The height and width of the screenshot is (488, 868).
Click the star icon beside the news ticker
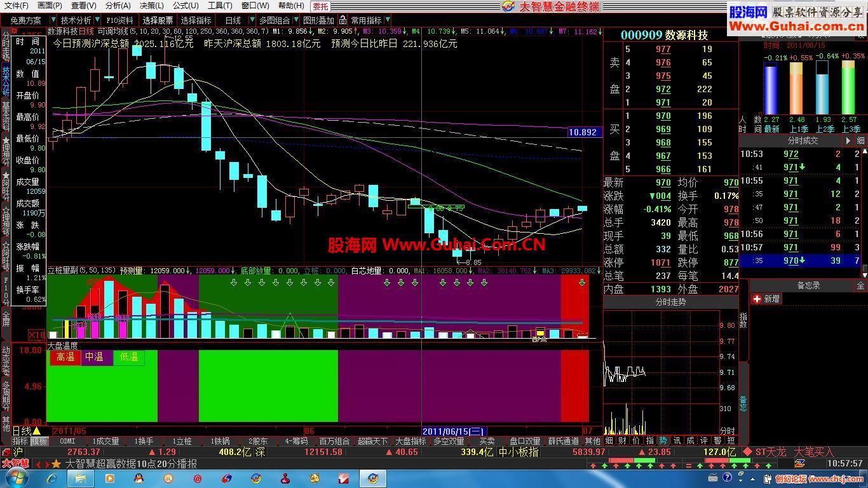(56, 464)
